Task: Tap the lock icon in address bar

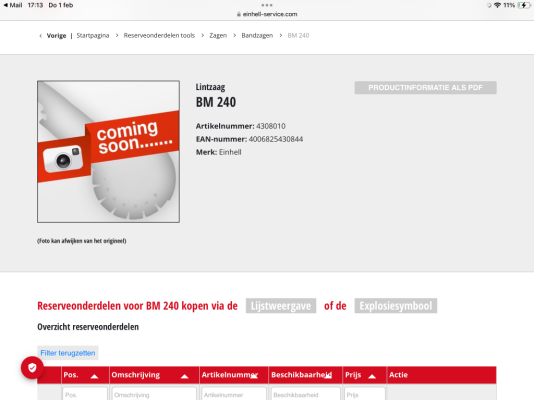Action: [239, 14]
